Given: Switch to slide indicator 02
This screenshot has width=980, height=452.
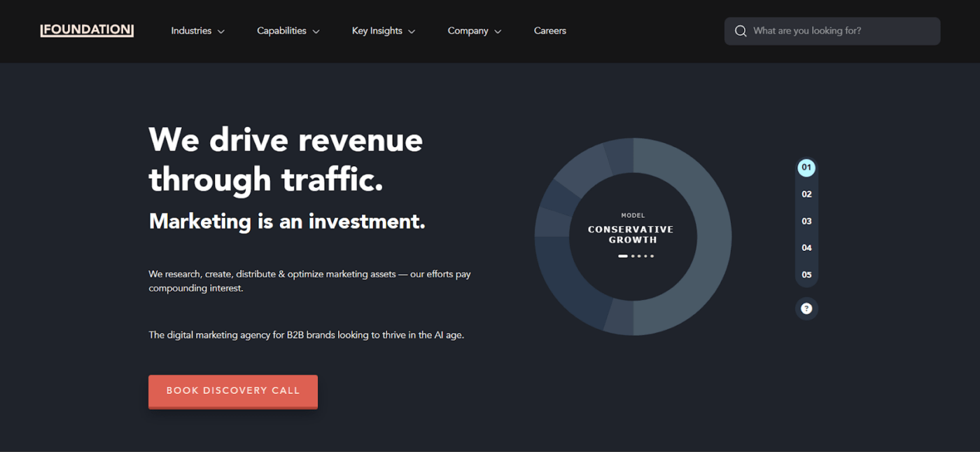Looking at the screenshot, I should (x=806, y=194).
